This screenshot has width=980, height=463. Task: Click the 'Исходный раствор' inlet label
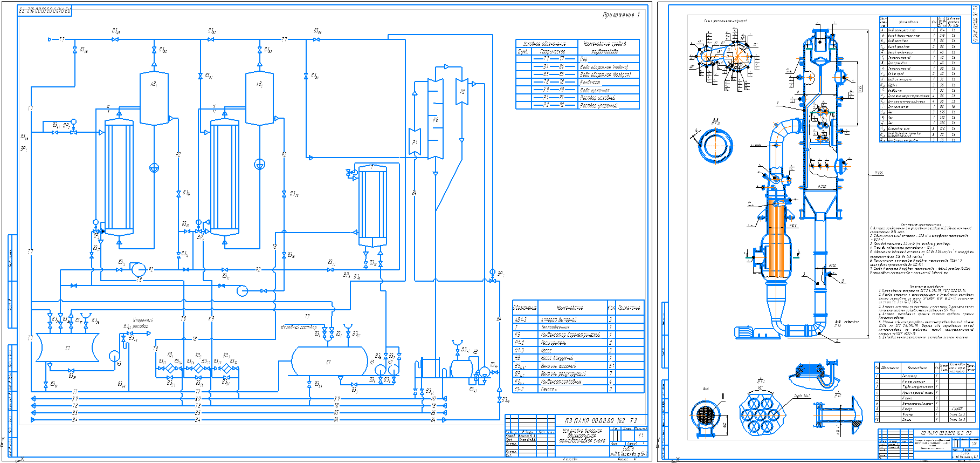click(299, 327)
